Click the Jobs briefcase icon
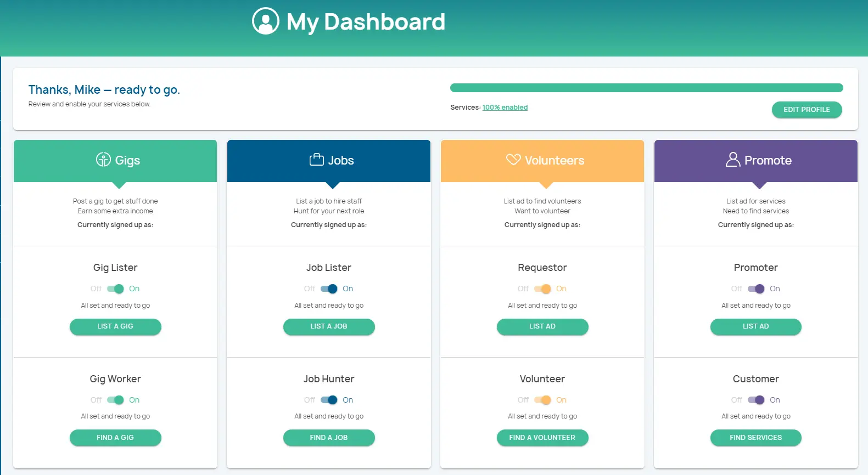 tap(317, 160)
